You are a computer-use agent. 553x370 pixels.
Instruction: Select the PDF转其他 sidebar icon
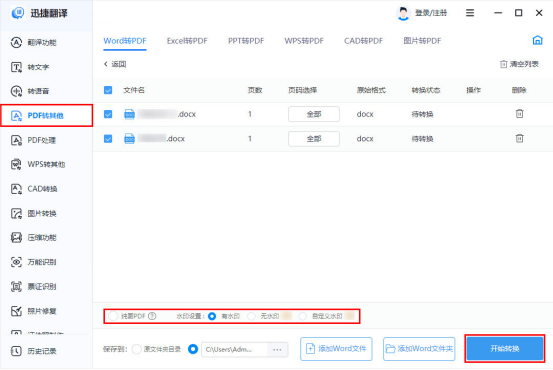point(16,115)
